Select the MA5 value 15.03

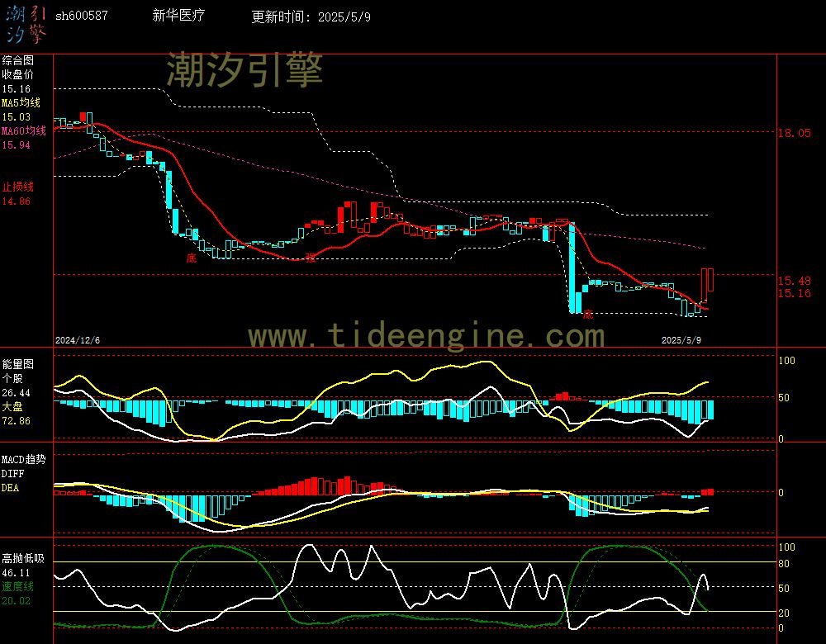(17, 117)
